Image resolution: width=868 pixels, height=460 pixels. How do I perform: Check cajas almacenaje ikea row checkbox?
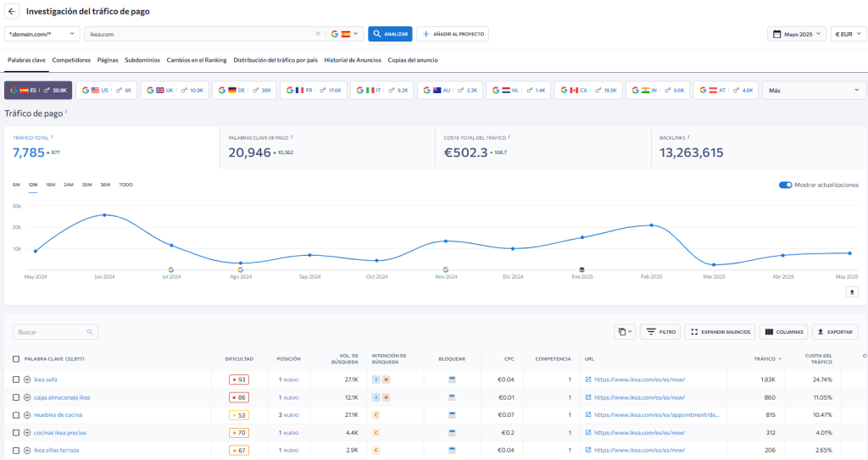(x=16, y=397)
